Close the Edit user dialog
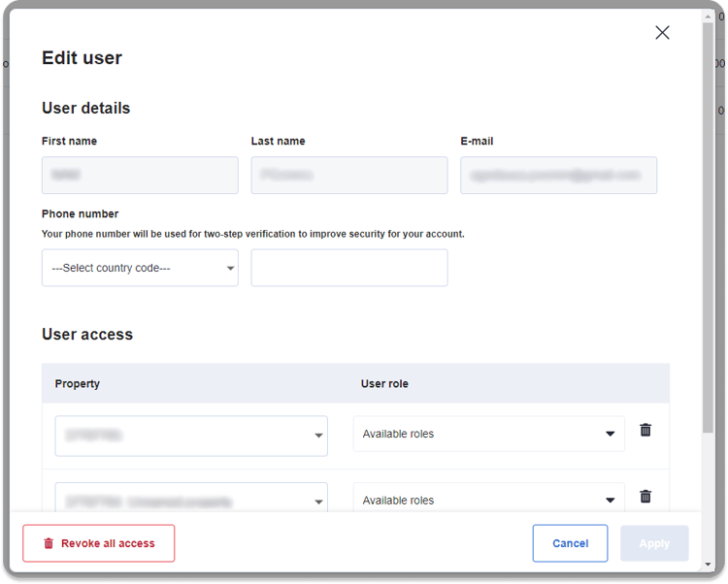This screenshot has width=728, height=584. [x=662, y=33]
